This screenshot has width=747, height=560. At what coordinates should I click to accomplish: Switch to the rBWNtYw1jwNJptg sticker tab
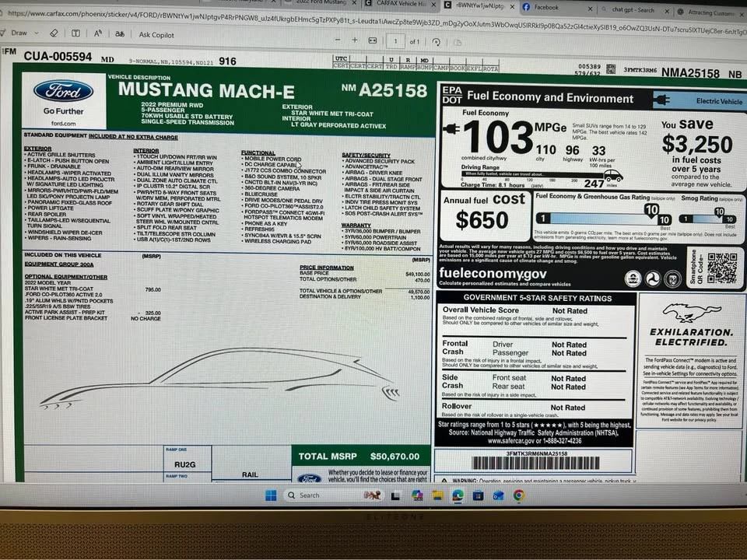coord(479,5)
